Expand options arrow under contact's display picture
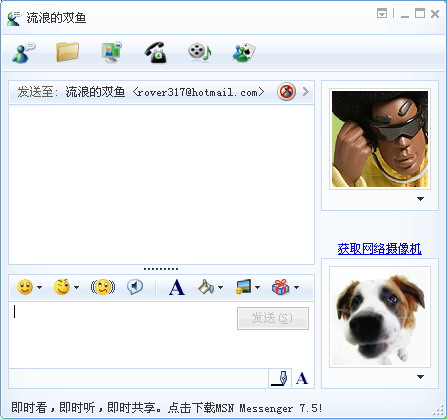This screenshot has height=419, width=447. click(x=420, y=199)
